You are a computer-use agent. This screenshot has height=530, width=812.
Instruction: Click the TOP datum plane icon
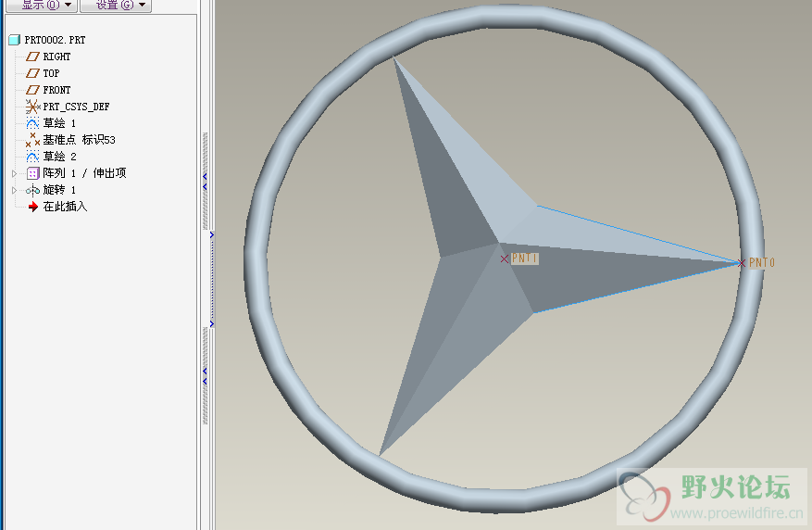coord(32,73)
